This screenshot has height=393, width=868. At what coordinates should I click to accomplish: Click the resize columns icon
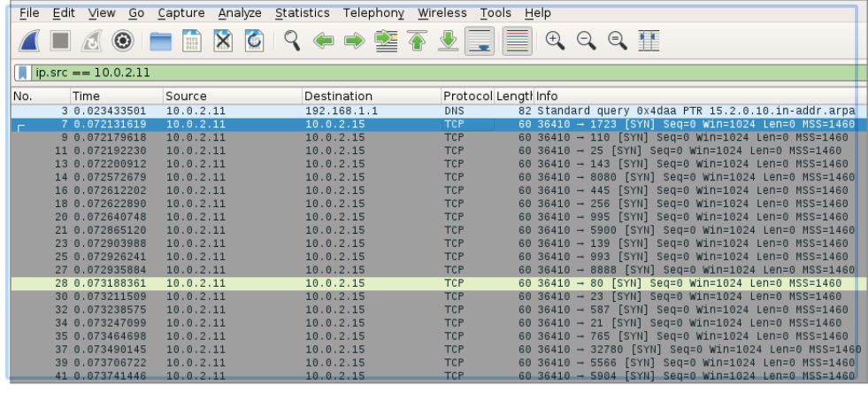649,41
